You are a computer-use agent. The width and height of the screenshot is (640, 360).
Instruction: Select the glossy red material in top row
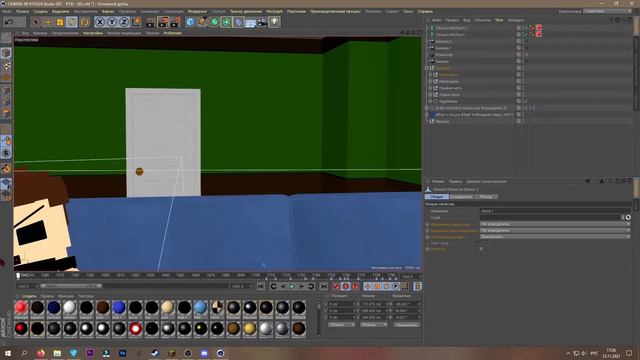click(x=21, y=308)
